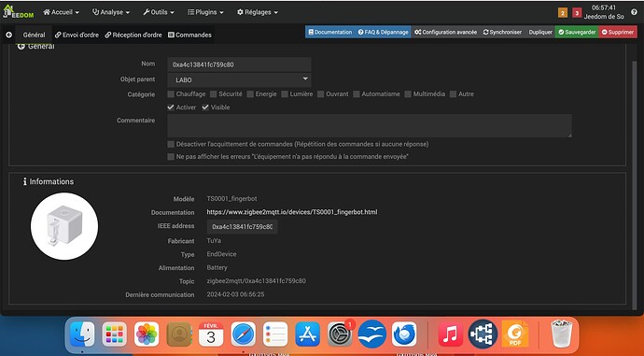Check the Energie category
Image resolution: width=644 pixels, height=356 pixels.
[250, 94]
